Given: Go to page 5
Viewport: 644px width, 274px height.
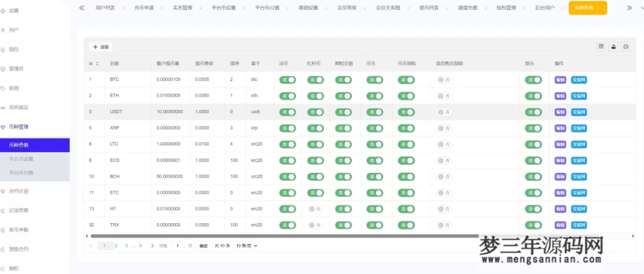Looking at the screenshot, I should 140,246.
